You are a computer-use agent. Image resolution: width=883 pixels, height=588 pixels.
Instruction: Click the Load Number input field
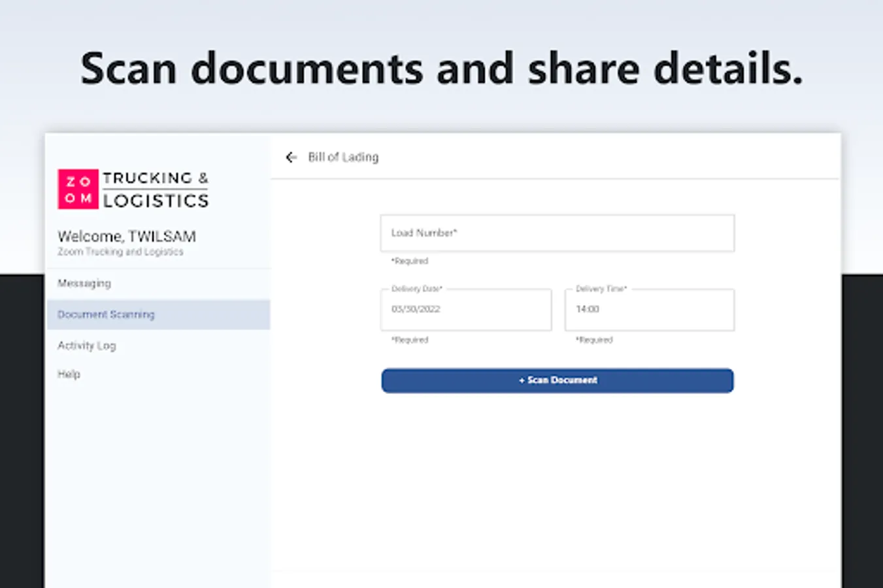click(557, 233)
